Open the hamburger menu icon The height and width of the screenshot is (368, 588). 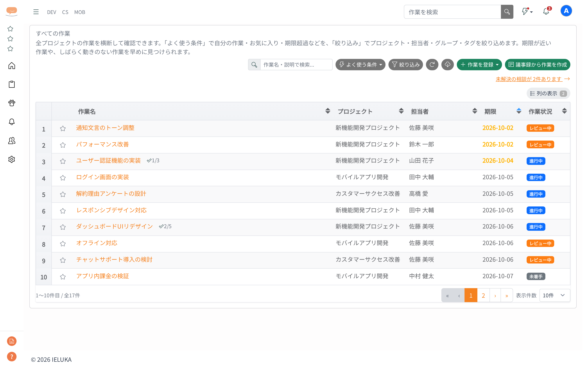pos(36,12)
